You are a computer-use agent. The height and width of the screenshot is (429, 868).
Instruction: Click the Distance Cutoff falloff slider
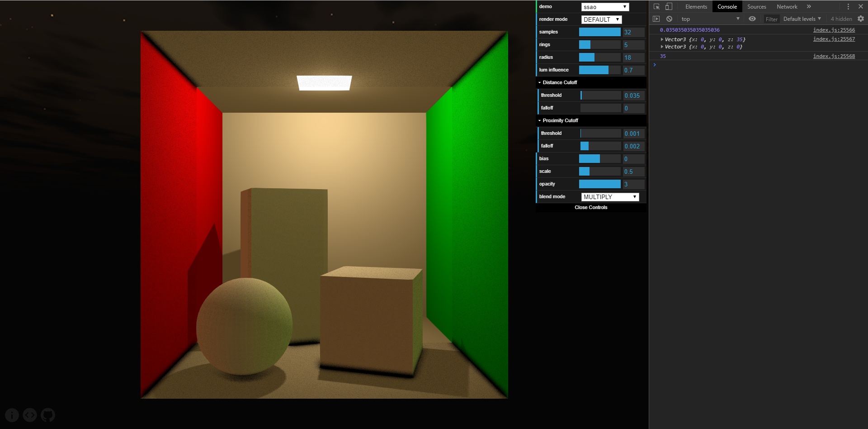coord(601,108)
